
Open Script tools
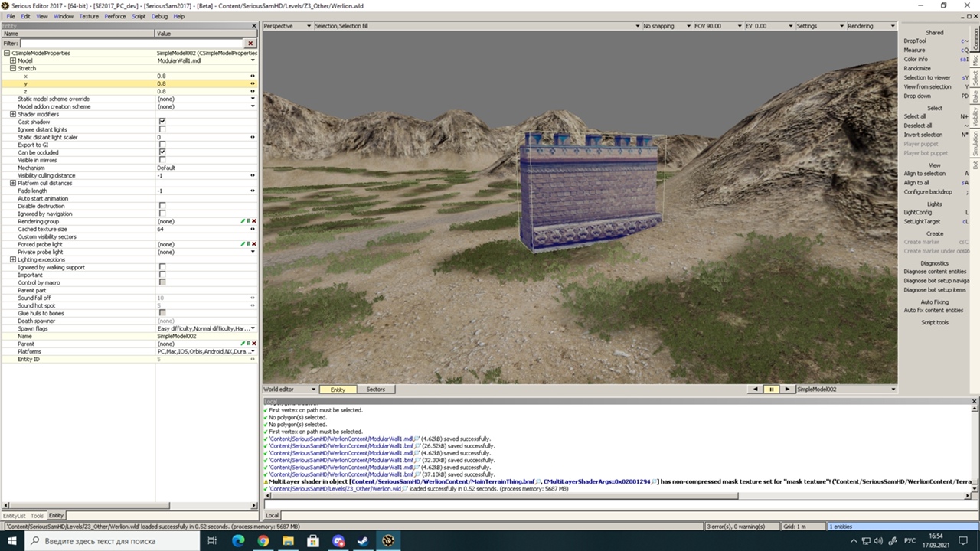click(935, 322)
